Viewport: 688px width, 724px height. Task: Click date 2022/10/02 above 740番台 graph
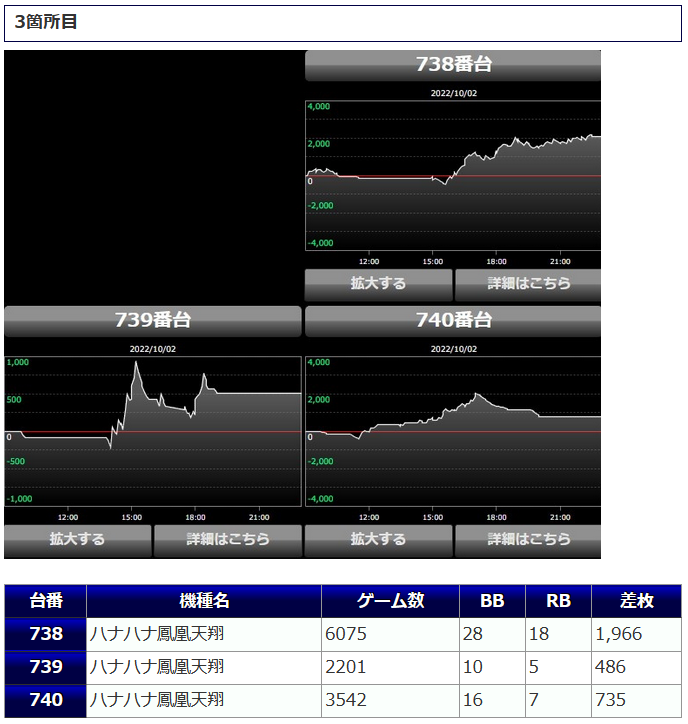[453, 350]
